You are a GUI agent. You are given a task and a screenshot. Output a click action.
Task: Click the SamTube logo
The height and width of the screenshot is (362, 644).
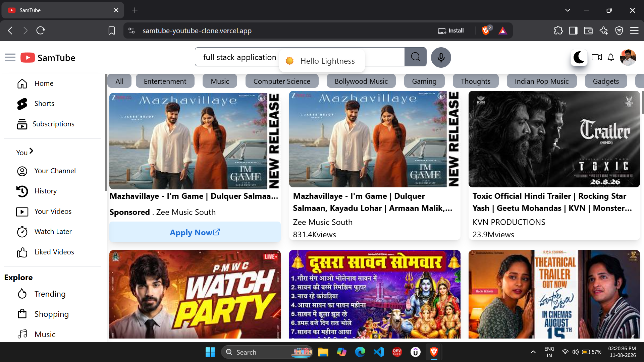point(48,58)
